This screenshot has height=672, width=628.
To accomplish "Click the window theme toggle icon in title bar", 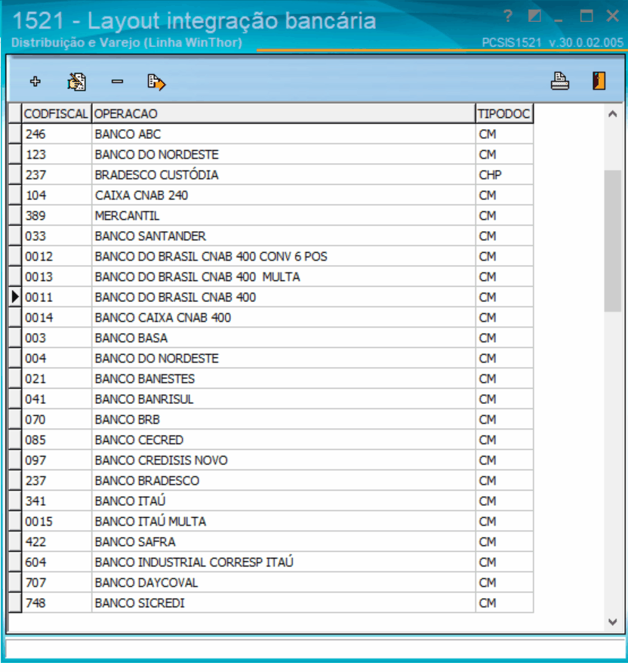I will [534, 17].
